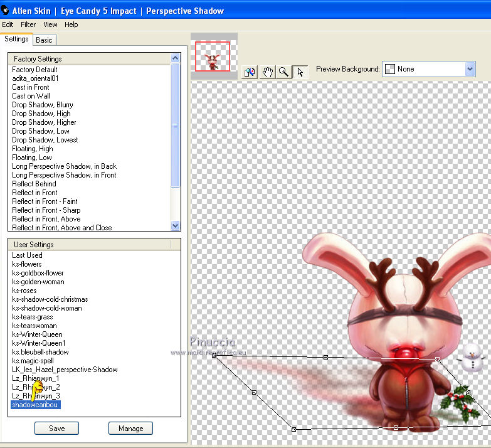Screen dimensions: 491x448
Task: Click the bottom-left corner shadow handle
Action: (293, 429)
